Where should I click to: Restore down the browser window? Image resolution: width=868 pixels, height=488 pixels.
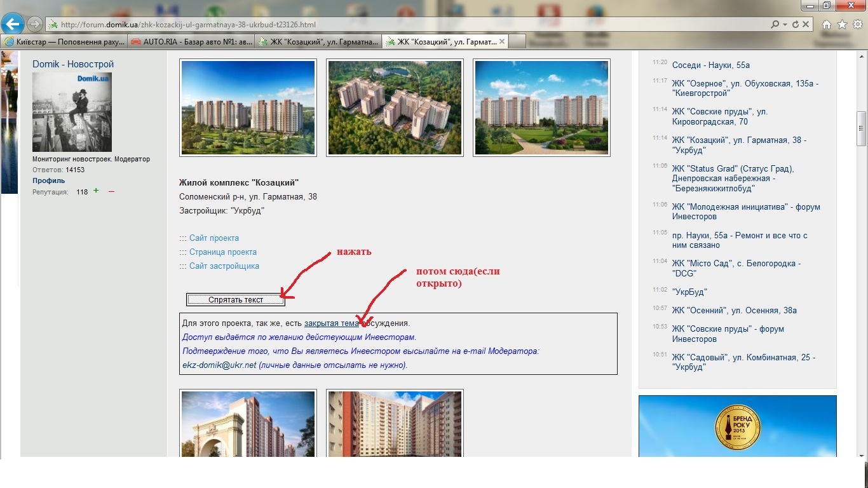827,5
